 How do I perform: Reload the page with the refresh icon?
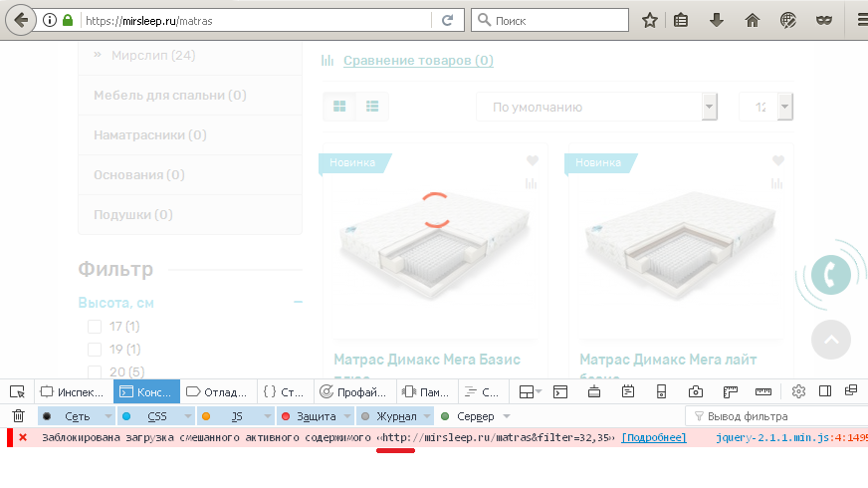tap(447, 21)
